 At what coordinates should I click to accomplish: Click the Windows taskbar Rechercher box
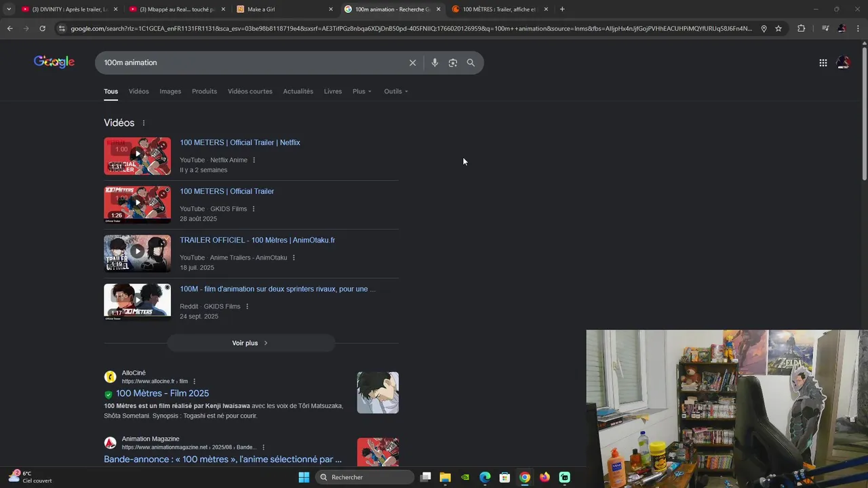[x=365, y=477]
